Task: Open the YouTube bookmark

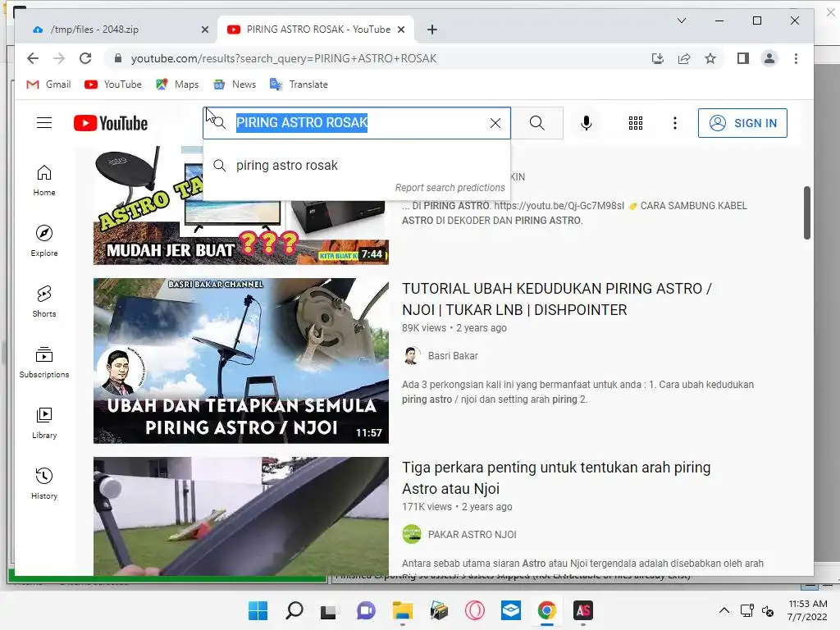Action: click(113, 84)
